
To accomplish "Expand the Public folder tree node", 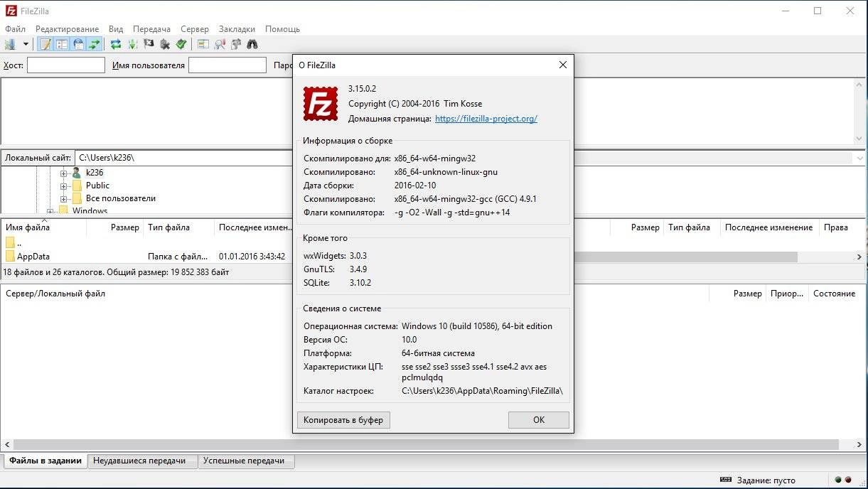I will pyautogui.click(x=64, y=186).
